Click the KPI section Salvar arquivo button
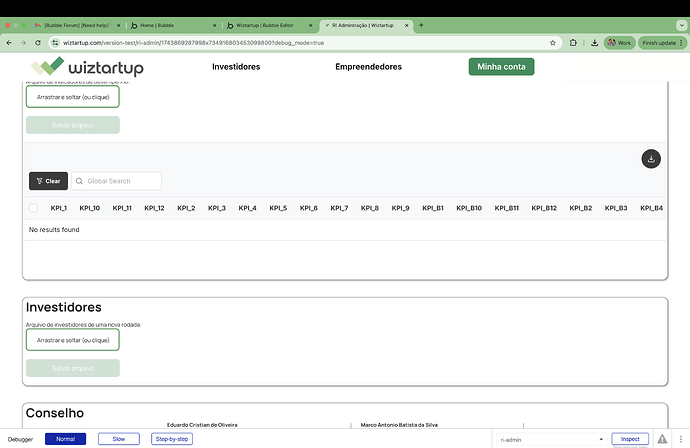The image size is (690, 448). [x=73, y=125]
